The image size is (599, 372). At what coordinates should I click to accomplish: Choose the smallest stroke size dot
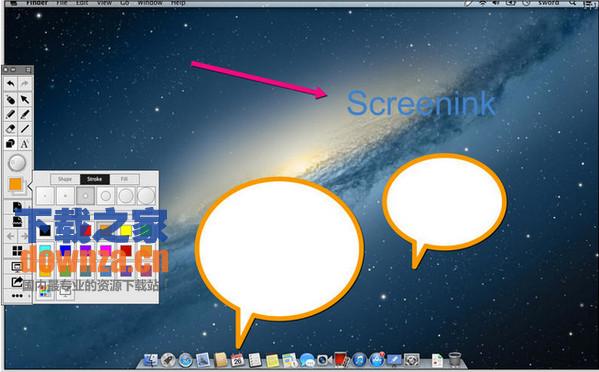[45, 196]
